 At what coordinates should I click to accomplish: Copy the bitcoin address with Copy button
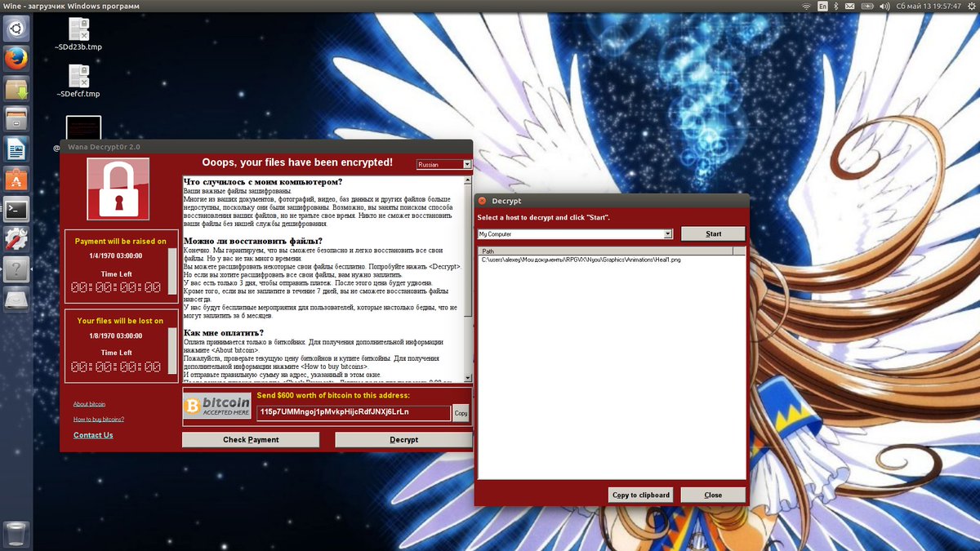[461, 413]
